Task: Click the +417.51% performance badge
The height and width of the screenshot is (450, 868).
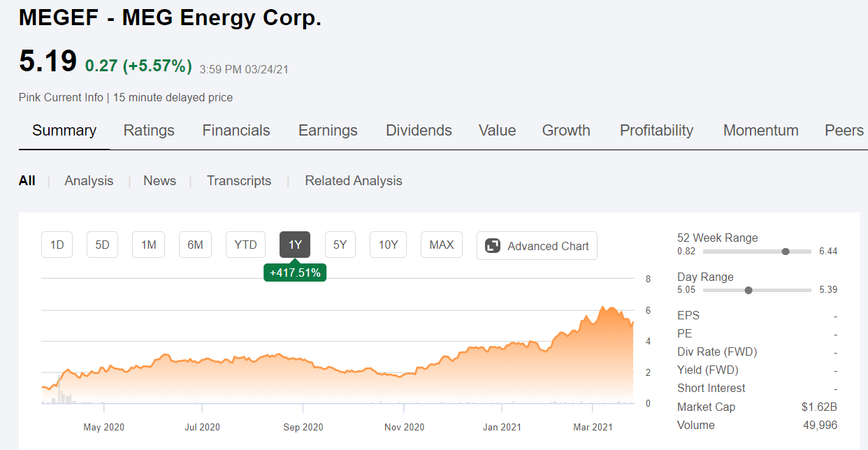Action: click(295, 273)
